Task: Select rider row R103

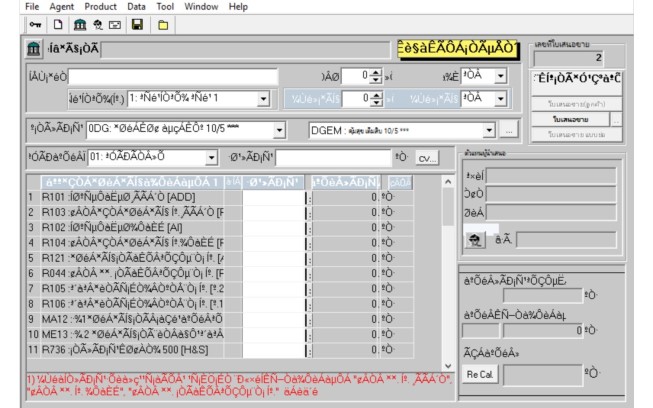Action: pos(132,212)
